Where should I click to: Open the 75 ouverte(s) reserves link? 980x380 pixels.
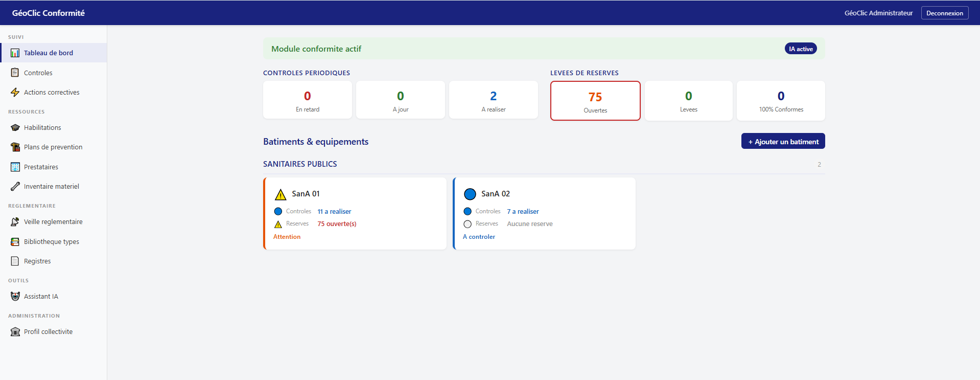[337, 224]
